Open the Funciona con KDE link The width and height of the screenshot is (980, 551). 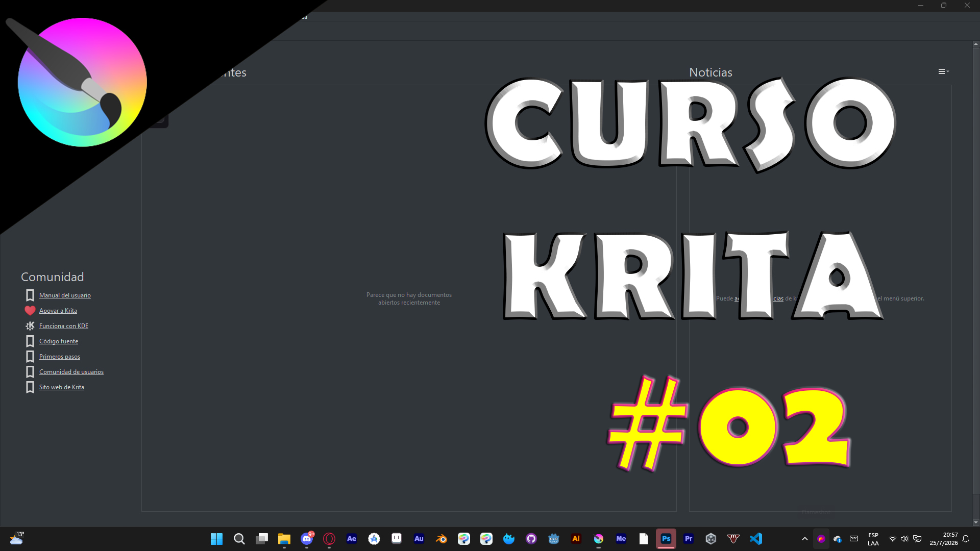(64, 326)
